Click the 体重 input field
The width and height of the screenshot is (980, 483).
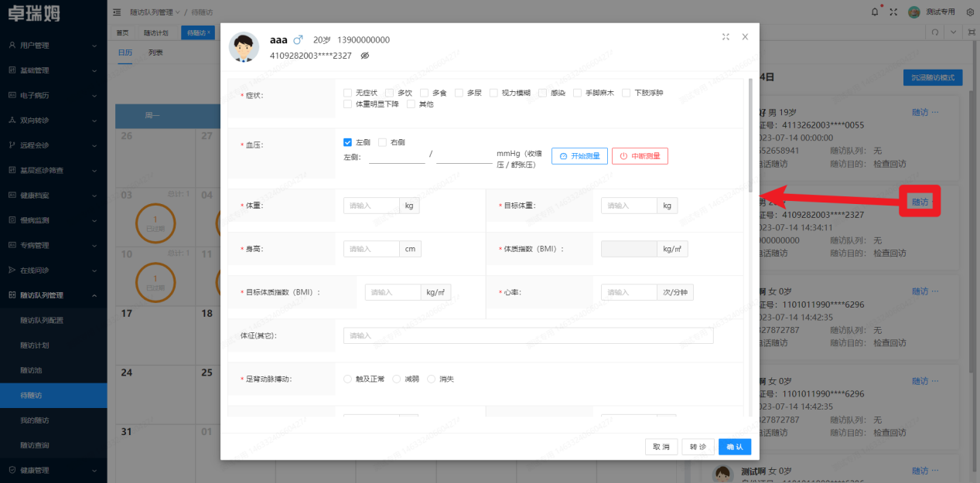click(x=371, y=206)
